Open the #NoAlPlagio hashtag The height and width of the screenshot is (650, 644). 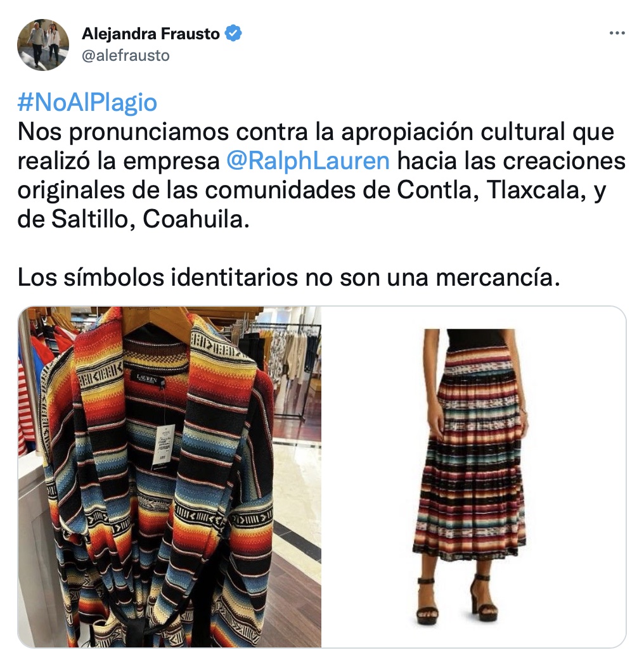pyautogui.click(x=87, y=103)
